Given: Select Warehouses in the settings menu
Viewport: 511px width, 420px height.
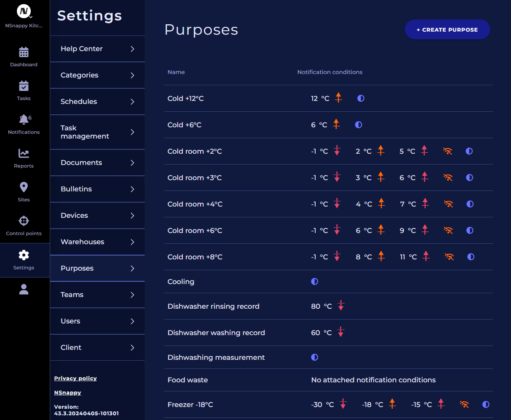Looking at the screenshot, I should [82, 242].
